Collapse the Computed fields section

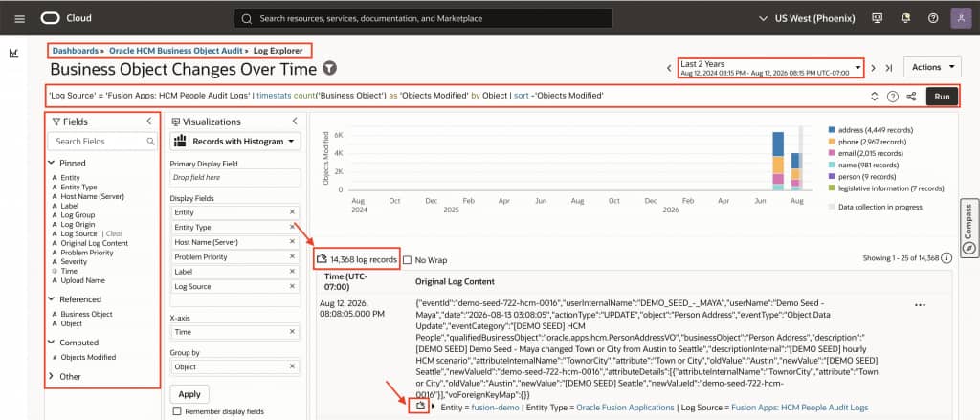52,343
